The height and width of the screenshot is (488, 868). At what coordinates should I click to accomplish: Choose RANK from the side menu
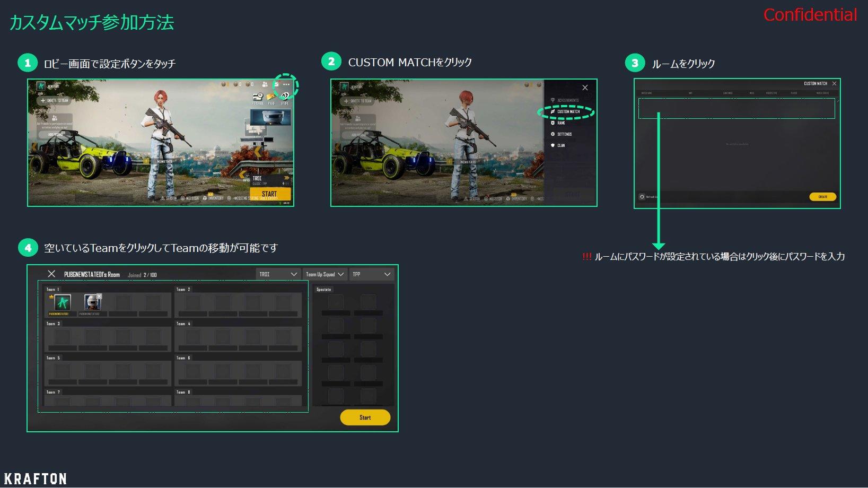(558, 123)
